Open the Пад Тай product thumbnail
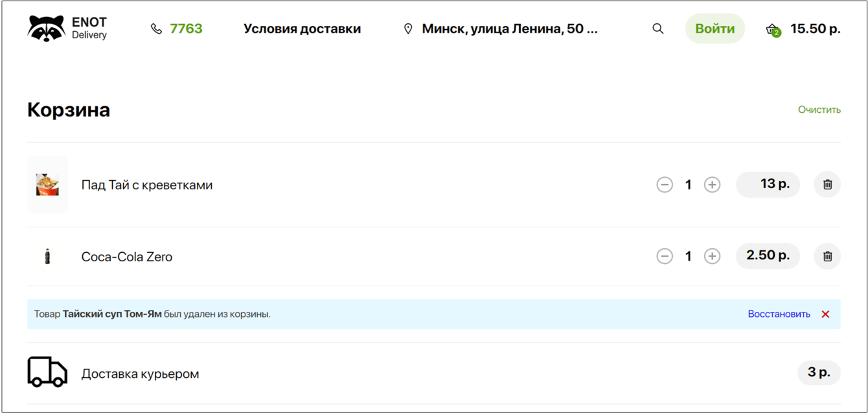 point(47,185)
